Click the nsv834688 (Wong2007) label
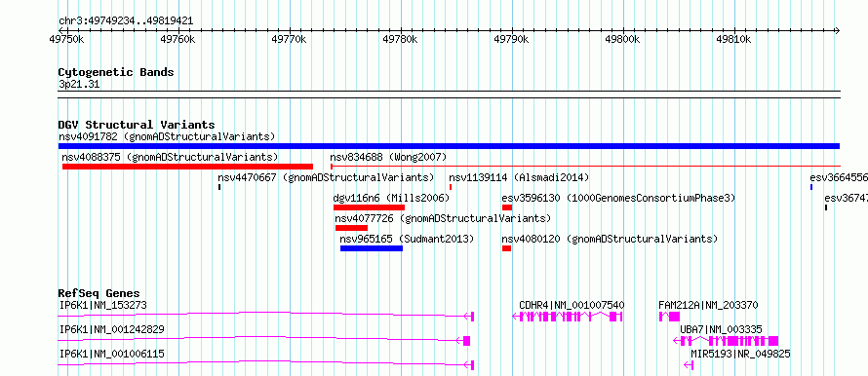868x376 pixels. pos(388,157)
